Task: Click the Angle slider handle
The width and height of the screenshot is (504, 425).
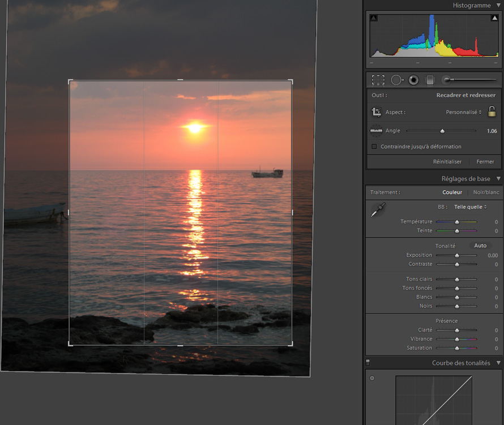Action: pyautogui.click(x=442, y=131)
